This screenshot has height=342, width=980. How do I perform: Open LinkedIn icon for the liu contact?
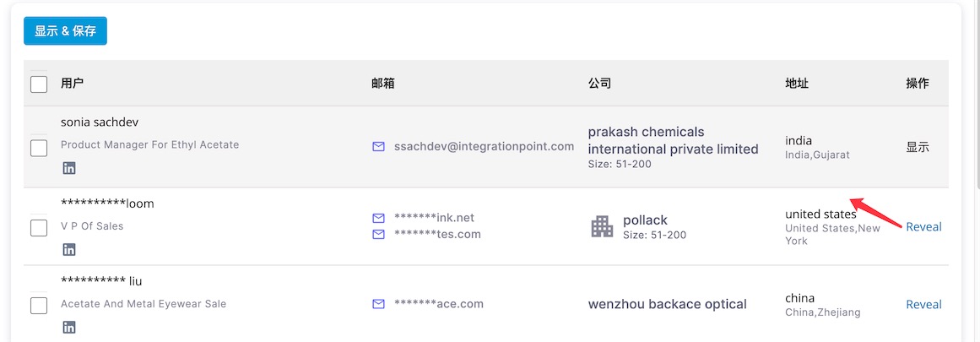tap(68, 327)
